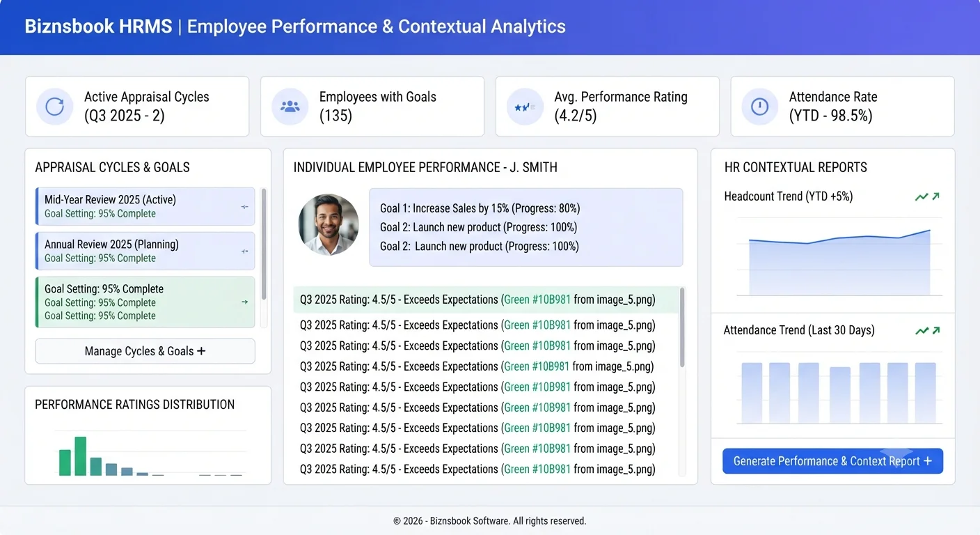
Task: Click the Attendance Trend bar chart
Action: [839, 391]
